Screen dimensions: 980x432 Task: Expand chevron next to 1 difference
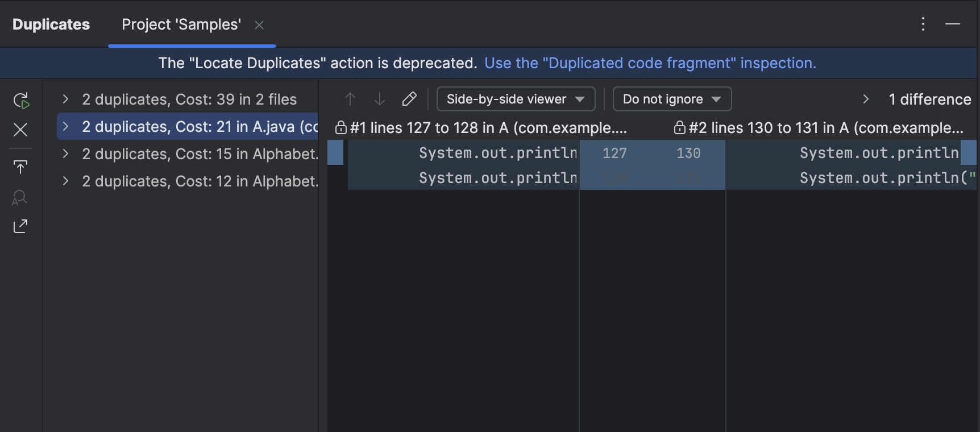tap(865, 99)
